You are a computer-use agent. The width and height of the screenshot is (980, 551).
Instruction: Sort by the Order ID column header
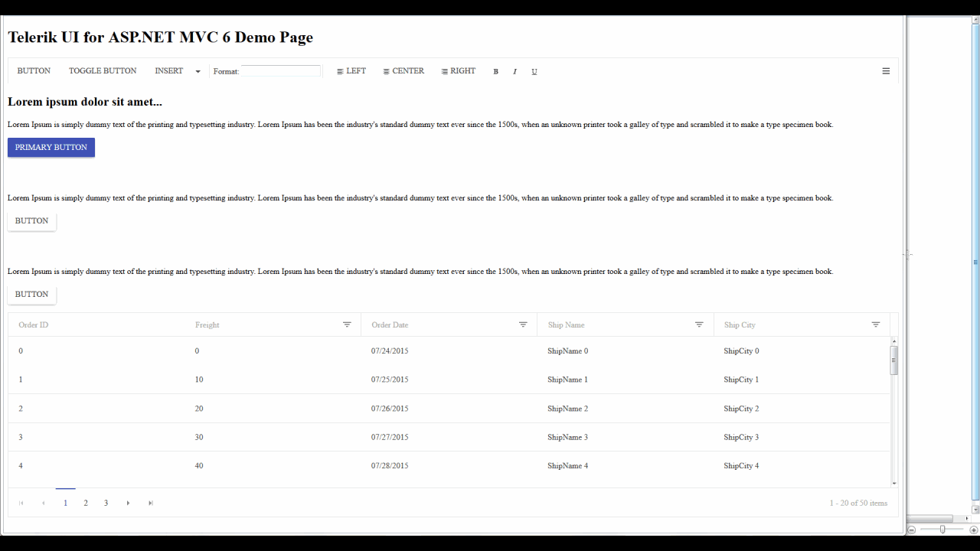coord(34,325)
